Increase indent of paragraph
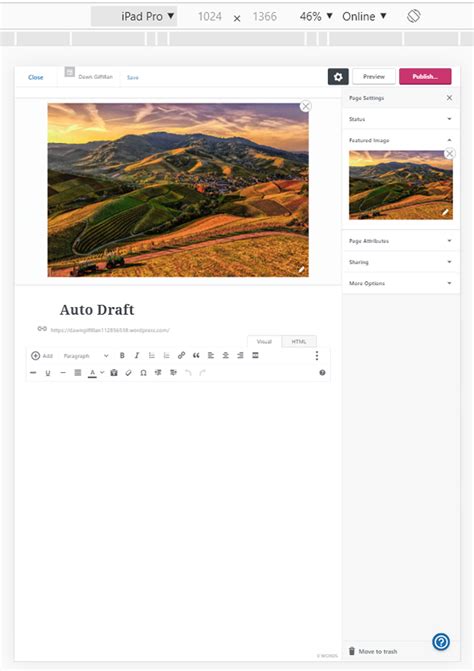Viewport: 474px width, 671px height. click(173, 373)
